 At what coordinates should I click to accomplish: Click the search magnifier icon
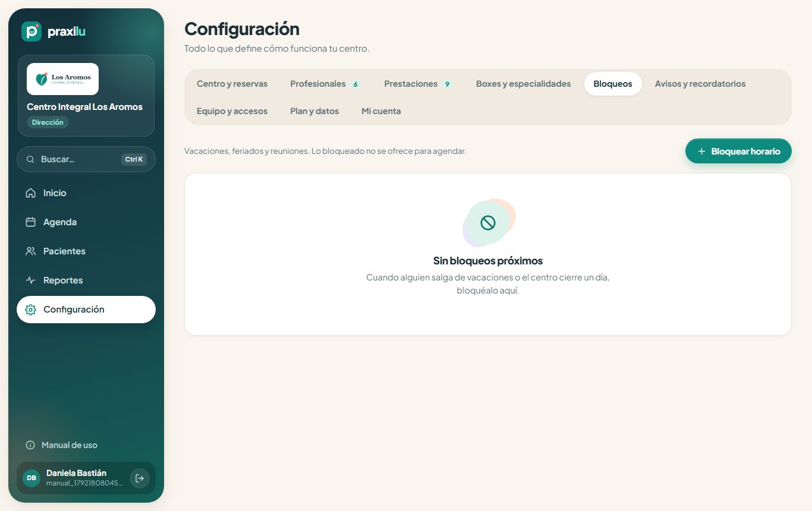pos(30,159)
